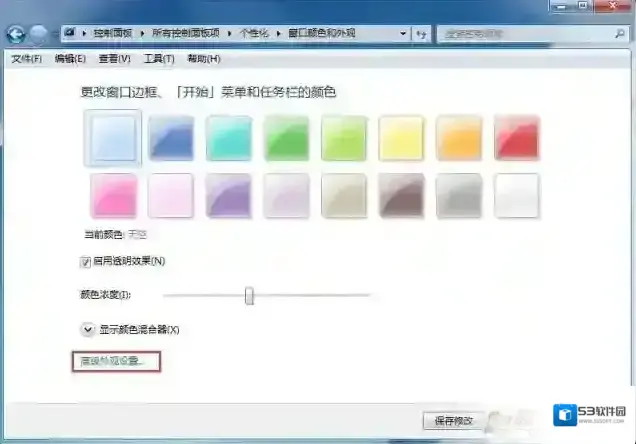Click the 高级外观设置 link
Screen dimensions: 636x444
coord(115,361)
